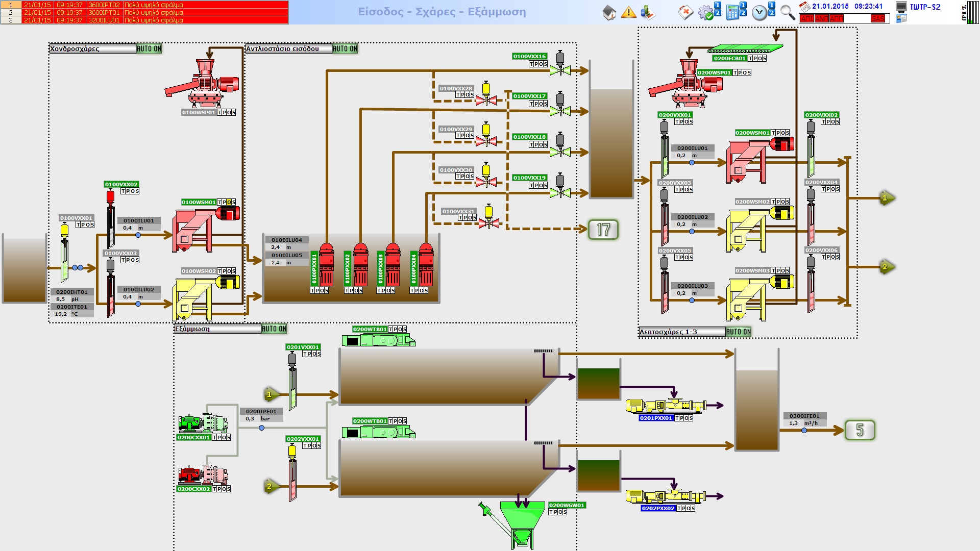Click the home screen icon

tap(609, 12)
